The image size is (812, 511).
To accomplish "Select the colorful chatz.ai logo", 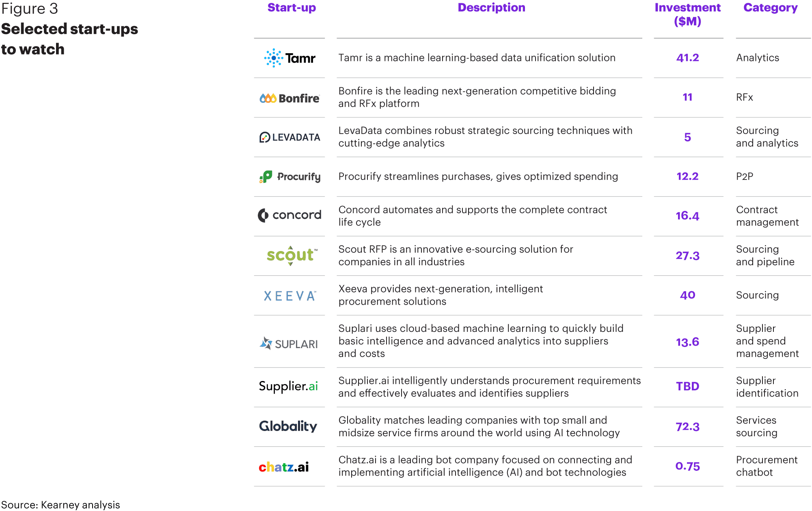I will coord(284,467).
